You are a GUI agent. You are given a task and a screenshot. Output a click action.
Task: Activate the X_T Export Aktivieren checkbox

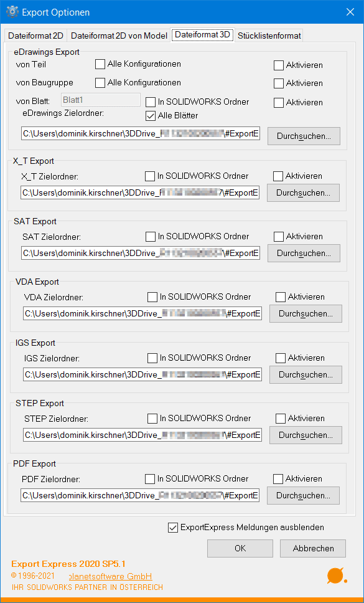278,176
